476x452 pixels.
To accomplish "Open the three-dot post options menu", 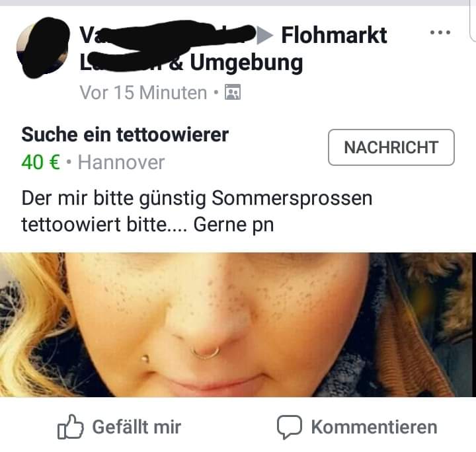I will pos(440,32).
